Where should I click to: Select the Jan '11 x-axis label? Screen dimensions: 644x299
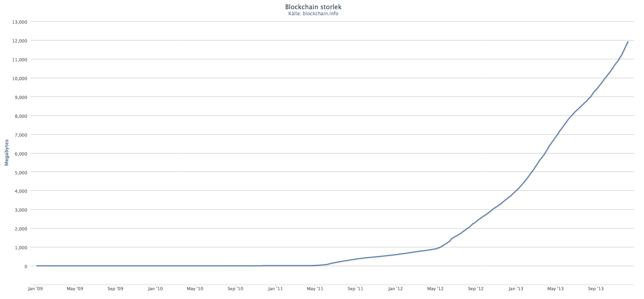[275, 289]
